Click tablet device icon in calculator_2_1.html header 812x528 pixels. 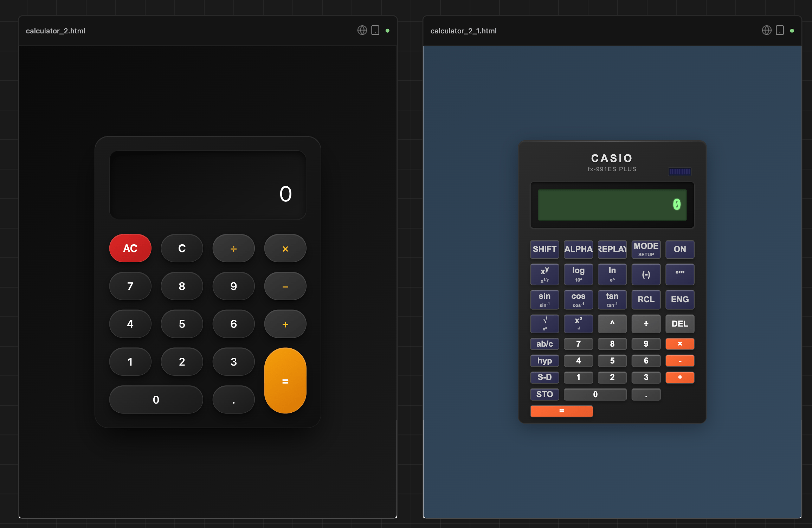click(x=780, y=31)
